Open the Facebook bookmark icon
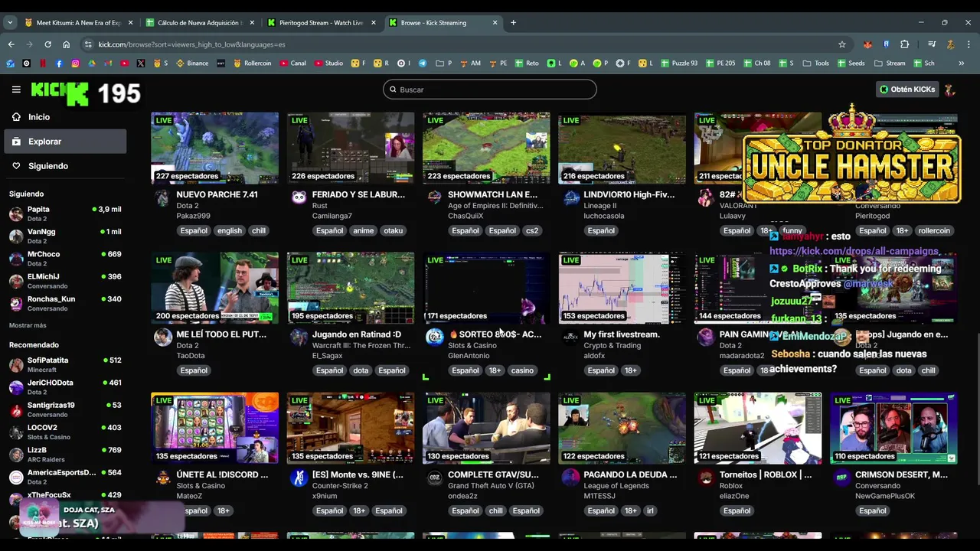 pos(59,64)
